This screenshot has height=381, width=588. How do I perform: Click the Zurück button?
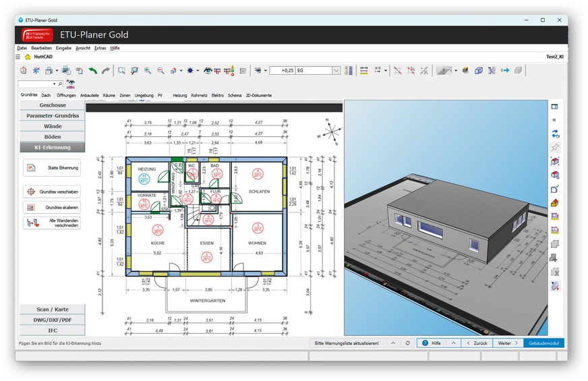(477, 343)
